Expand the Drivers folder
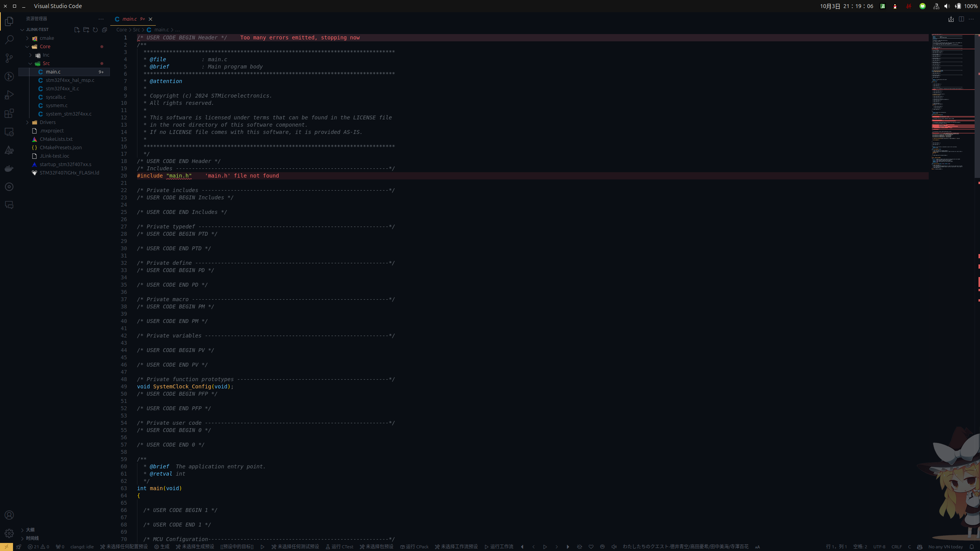The image size is (980, 551). point(47,122)
